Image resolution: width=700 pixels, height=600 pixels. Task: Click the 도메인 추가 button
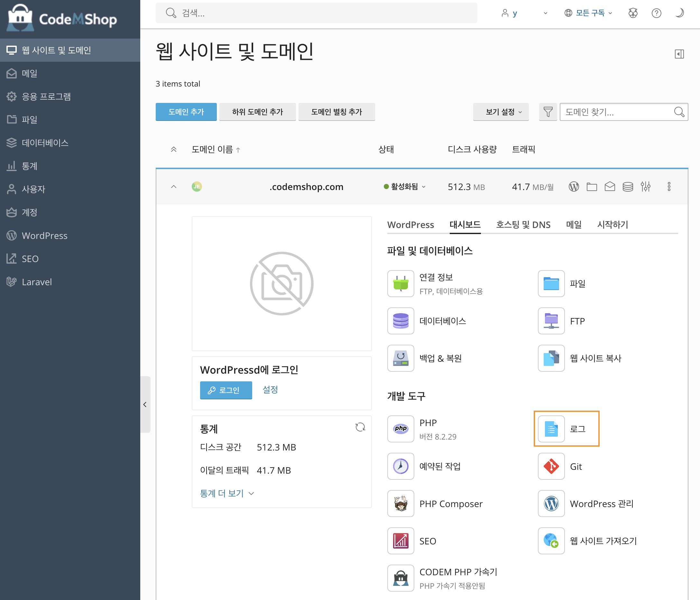pos(186,112)
